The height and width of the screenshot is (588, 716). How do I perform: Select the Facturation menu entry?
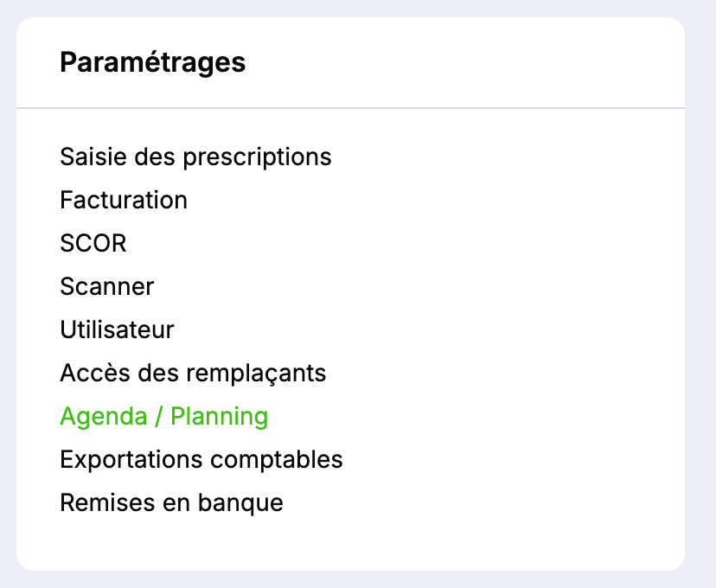point(124,201)
